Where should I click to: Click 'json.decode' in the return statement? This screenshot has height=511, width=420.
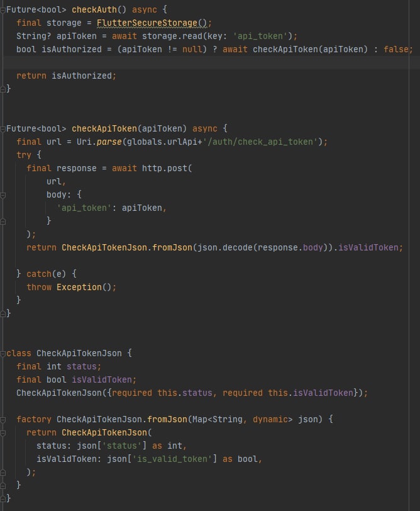225,248
